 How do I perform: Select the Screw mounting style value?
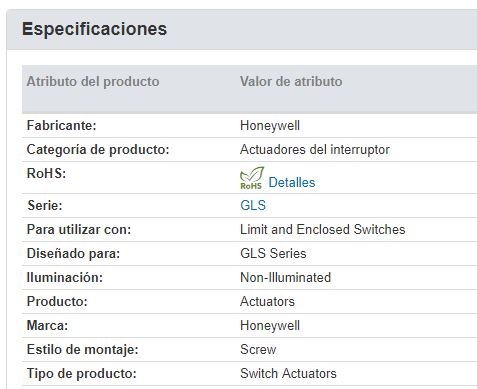pos(258,349)
